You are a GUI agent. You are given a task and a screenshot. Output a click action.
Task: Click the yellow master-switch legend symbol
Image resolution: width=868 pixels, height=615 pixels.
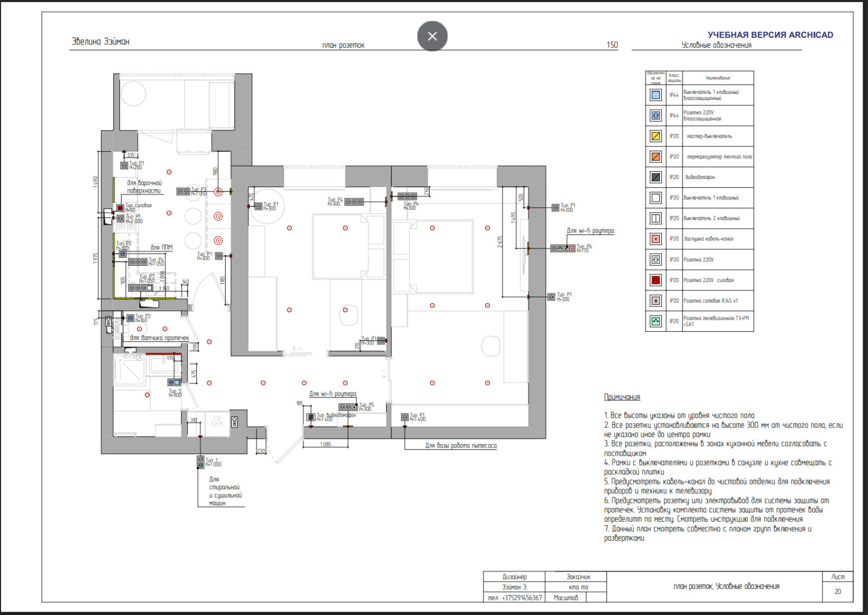point(655,136)
